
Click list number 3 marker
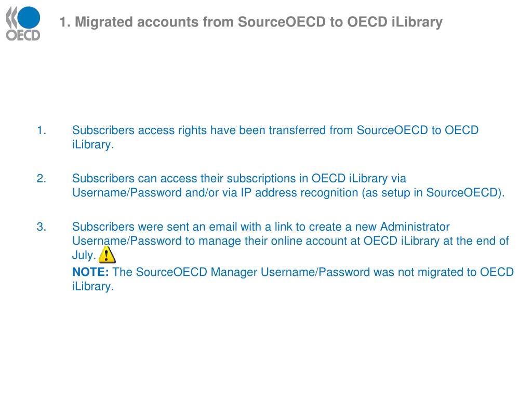coord(42,227)
